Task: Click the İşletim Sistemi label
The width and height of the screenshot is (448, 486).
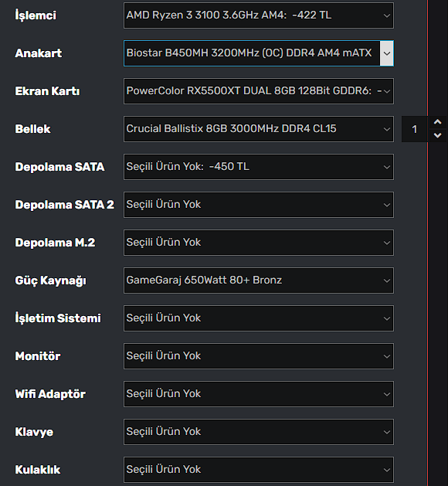Action: point(58,318)
